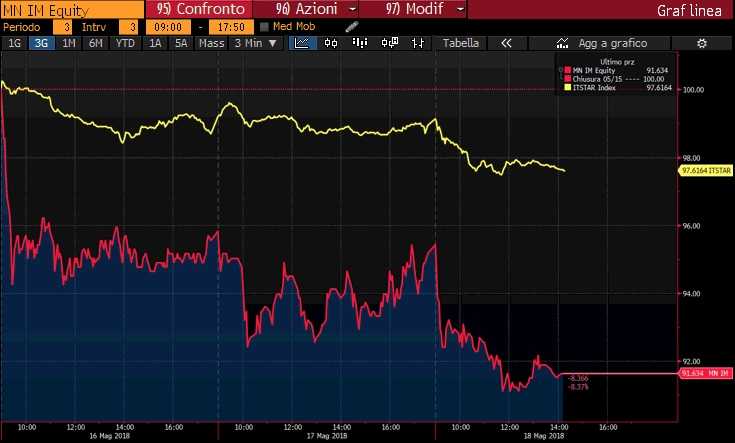Expand the 97) Modif dropdown arrow
Image resolution: width=735 pixels, height=443 pixels.
click(x=460, y=9)
